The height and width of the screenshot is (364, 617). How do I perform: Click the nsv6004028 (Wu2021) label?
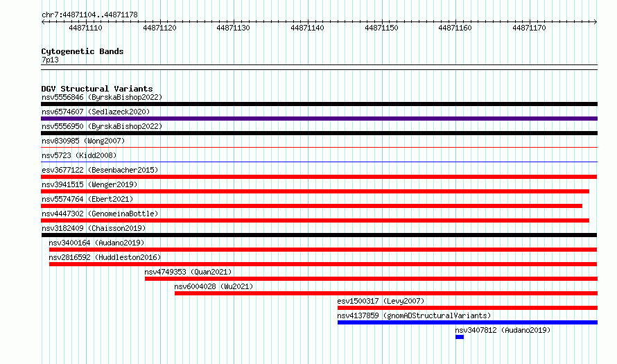coord(214,286)
